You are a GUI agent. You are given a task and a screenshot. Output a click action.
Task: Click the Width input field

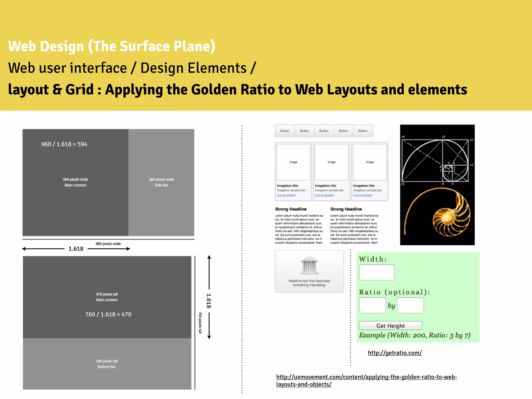[377, 272]
